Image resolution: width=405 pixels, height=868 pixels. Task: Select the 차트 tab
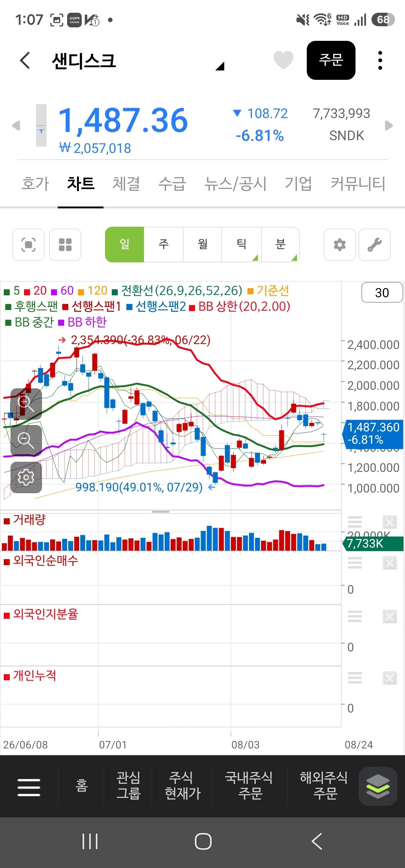tap(81, 184)
